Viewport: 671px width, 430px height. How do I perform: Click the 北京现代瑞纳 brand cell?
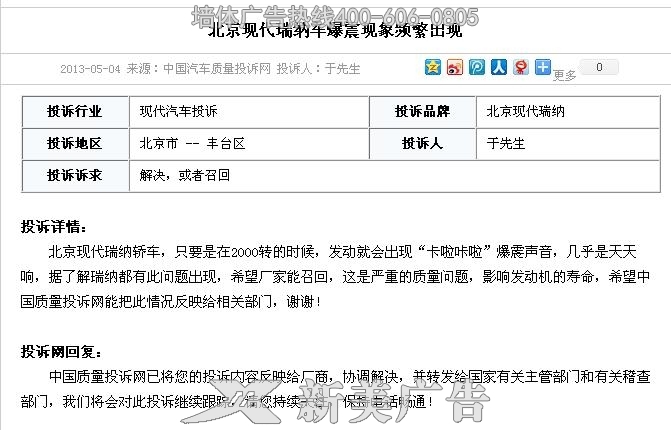point(568,112)
